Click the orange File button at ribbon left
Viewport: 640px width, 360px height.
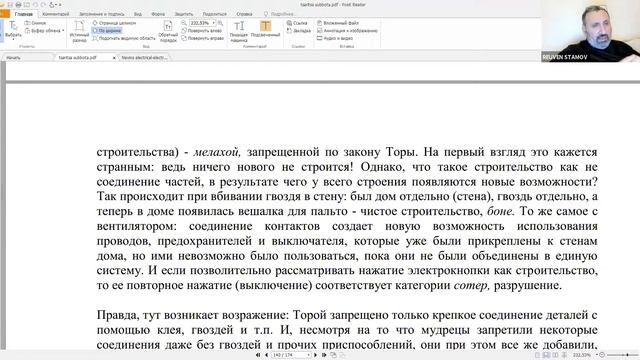[x=4, y=14]
